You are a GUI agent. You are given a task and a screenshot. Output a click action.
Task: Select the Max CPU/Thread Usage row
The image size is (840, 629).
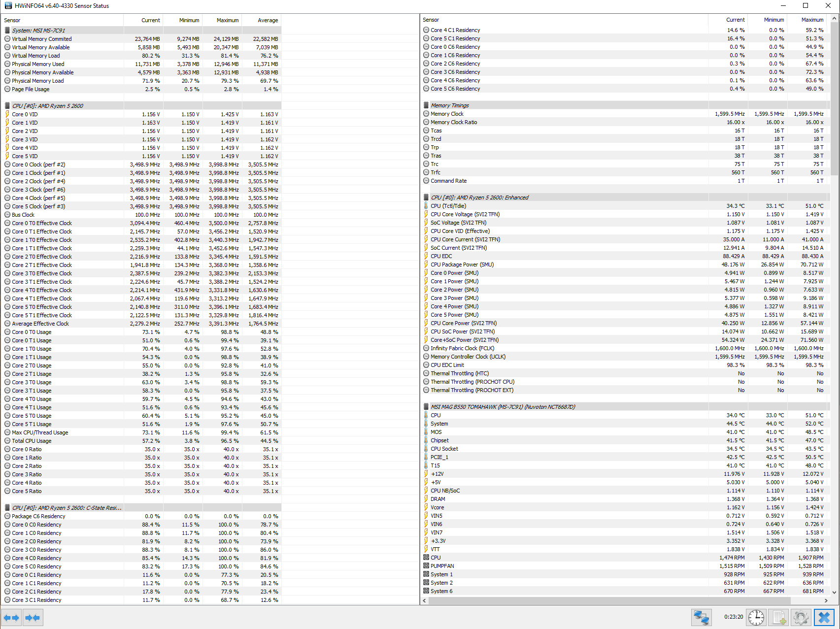(141, 432)
